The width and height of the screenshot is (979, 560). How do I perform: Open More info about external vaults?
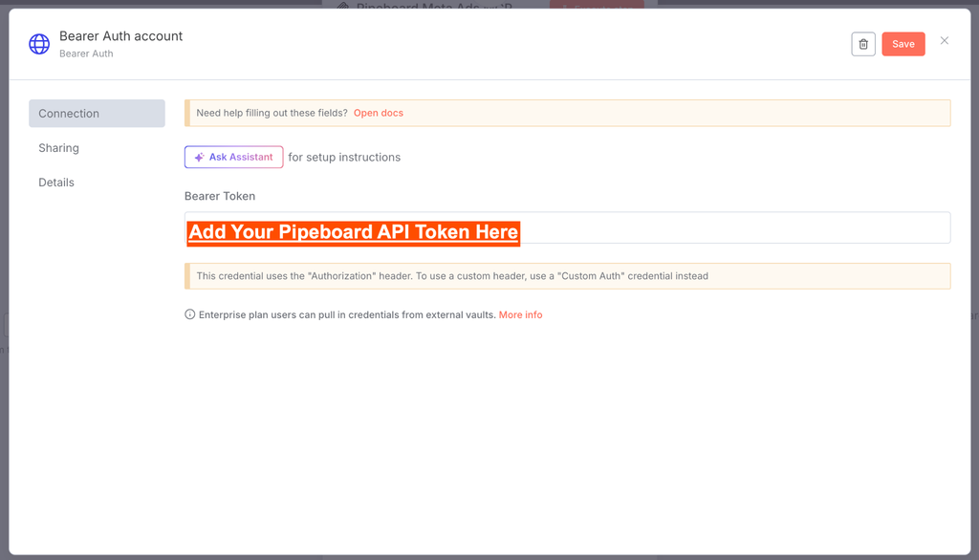click(520, 314)
